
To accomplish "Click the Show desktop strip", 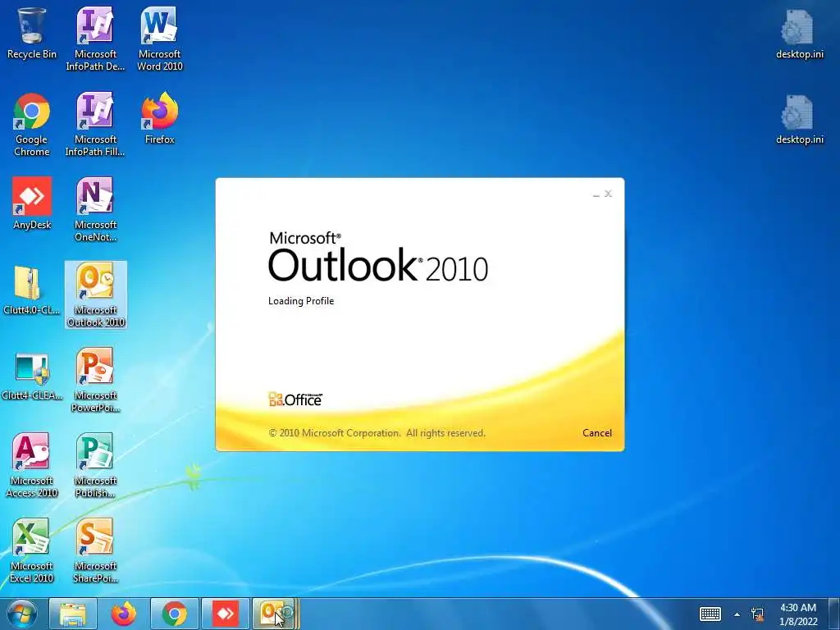I will point(834,614).
